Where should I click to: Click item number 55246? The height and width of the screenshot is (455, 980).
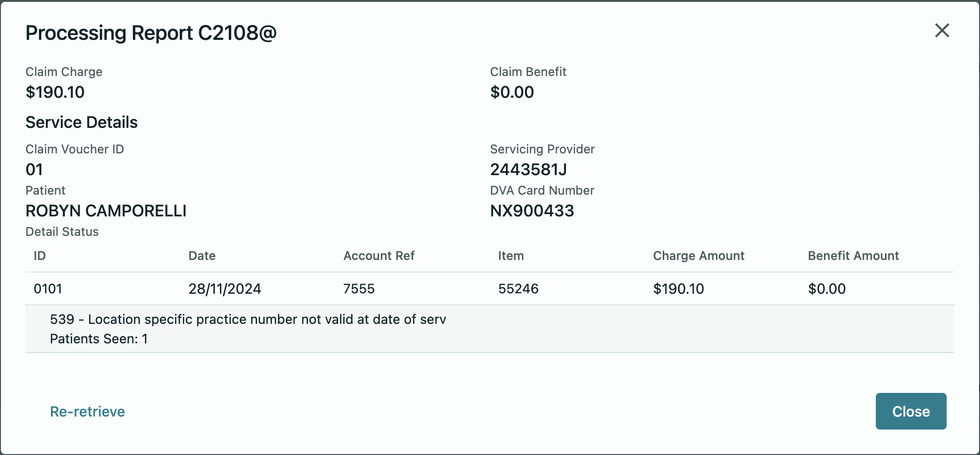518,289
